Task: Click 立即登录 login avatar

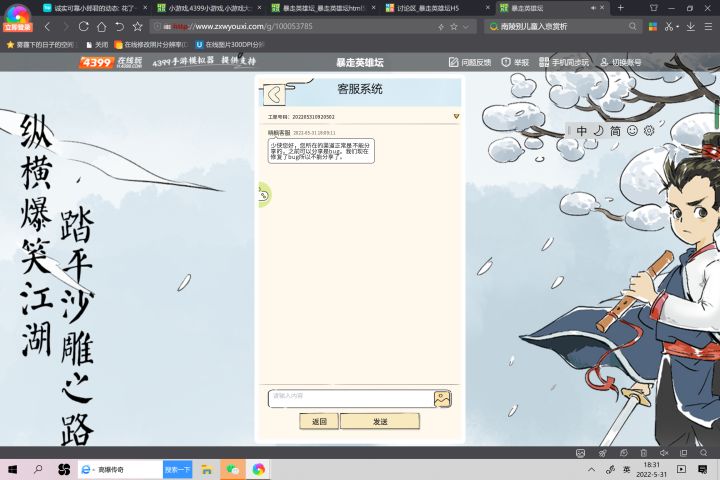Action: coord(17,17)
